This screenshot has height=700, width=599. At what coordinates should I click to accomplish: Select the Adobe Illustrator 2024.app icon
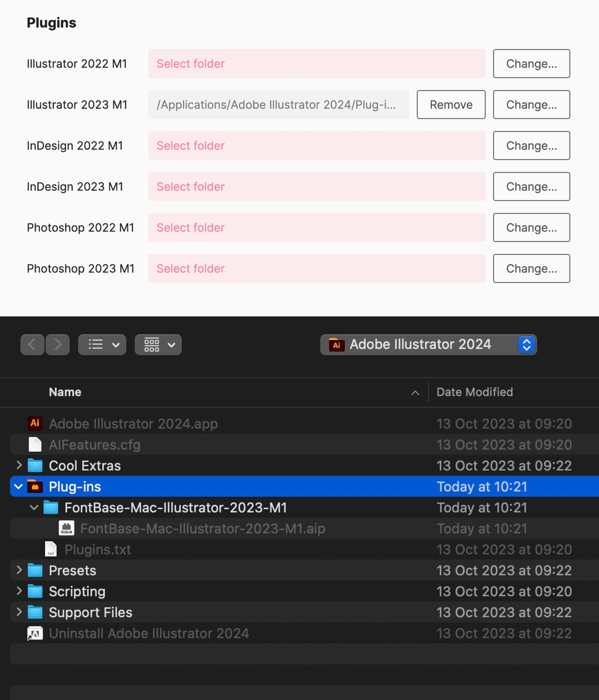click(x=35, y=423)
